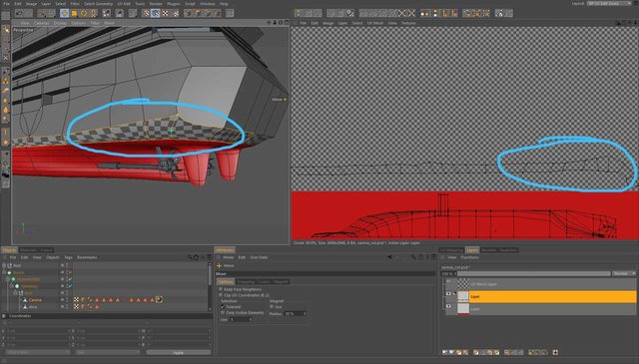Switch to the Brushes tab
Viewport: 639px width, 364px height.
[488, 250]
